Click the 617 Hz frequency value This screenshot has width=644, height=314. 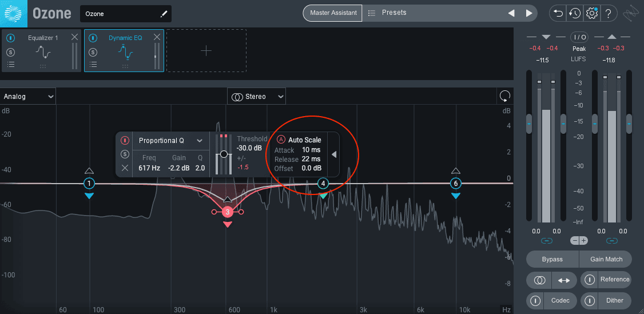point(149,168)
